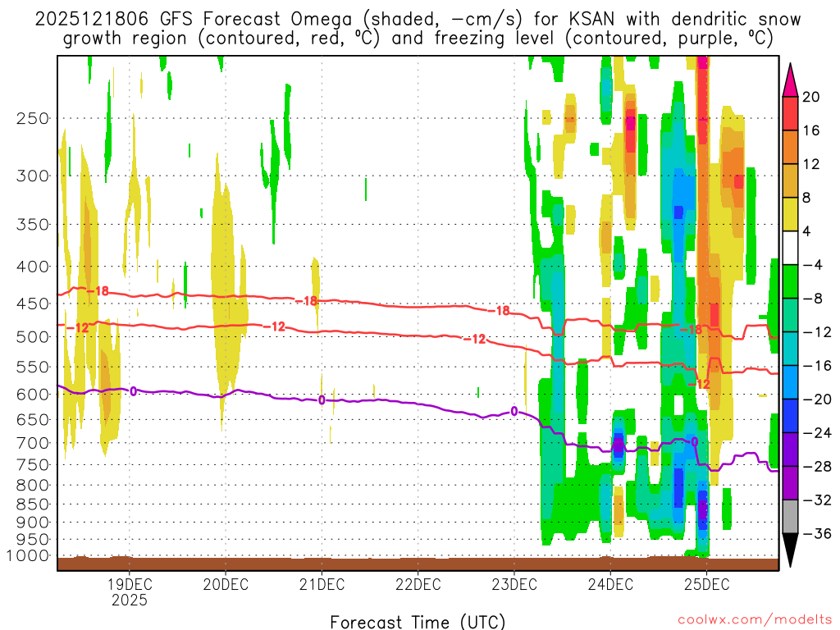Click the 550 pressure level label
Image resolution: width=840 pixels, height=630 pixels.
pyautogui.click(x=33, y=367)
